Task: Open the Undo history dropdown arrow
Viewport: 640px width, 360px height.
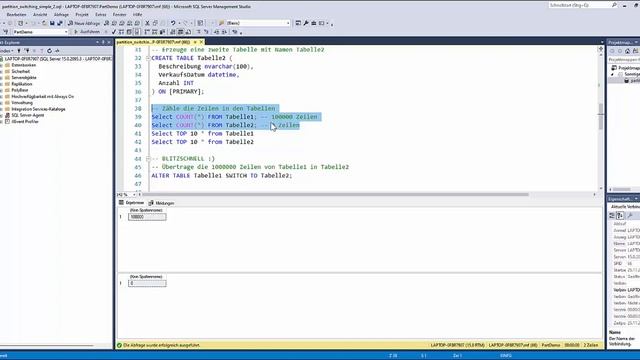Action: [179, 23]
